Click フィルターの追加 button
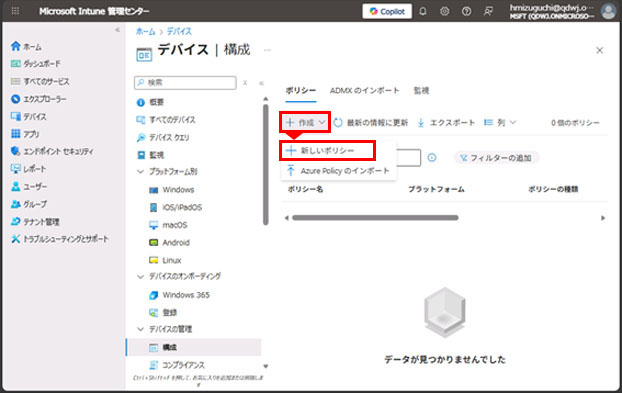The image size is (622, 393). click(496, 158)
